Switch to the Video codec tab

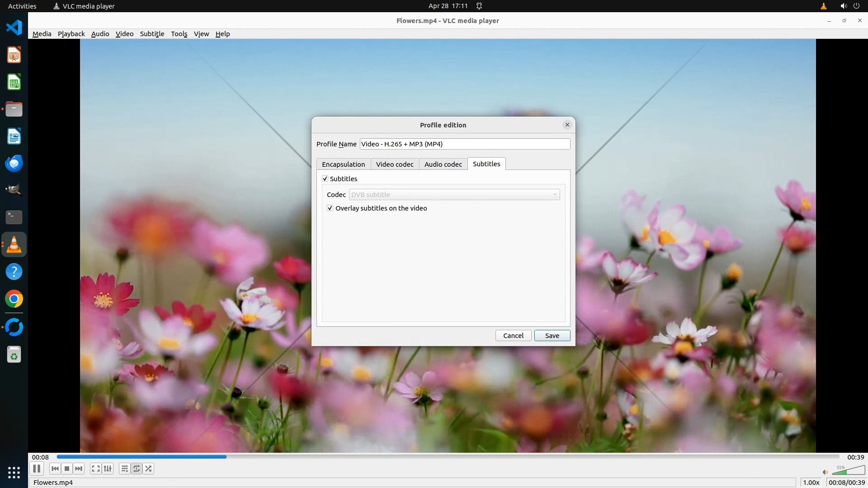coord(395,164)
